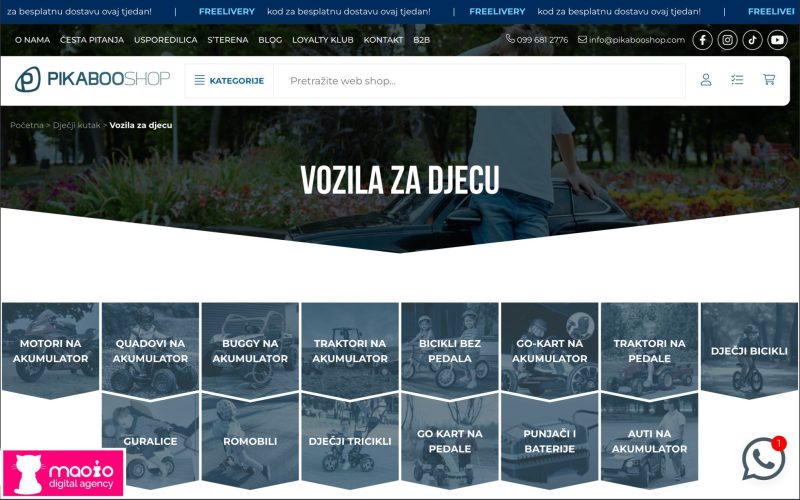
Task: Select the Motori na akumulator category tile
Action: 50,350
